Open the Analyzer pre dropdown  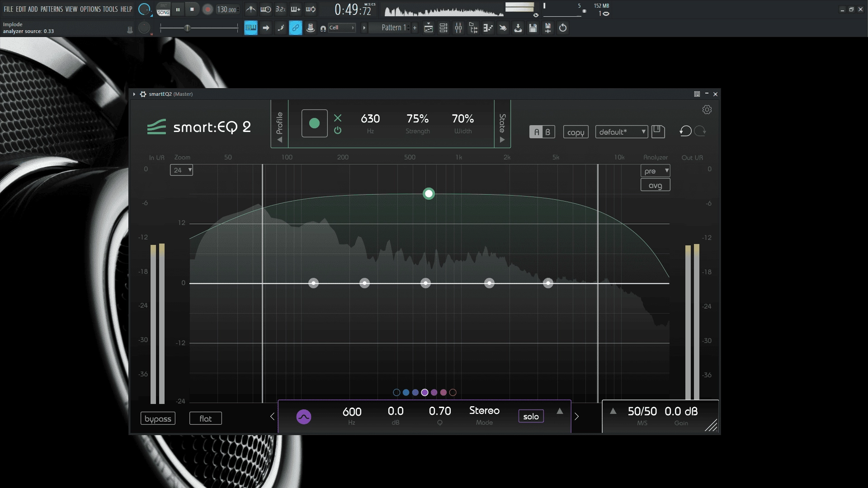point(655,171)
